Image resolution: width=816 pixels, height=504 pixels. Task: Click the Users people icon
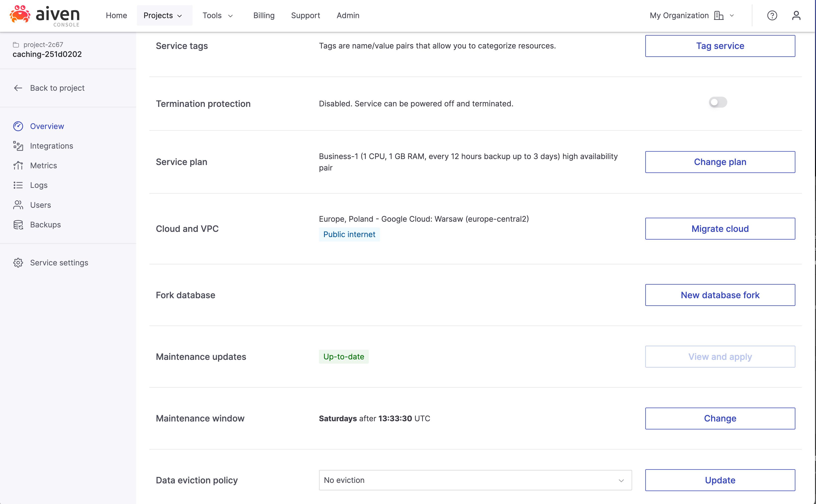[x=18, y=205]
